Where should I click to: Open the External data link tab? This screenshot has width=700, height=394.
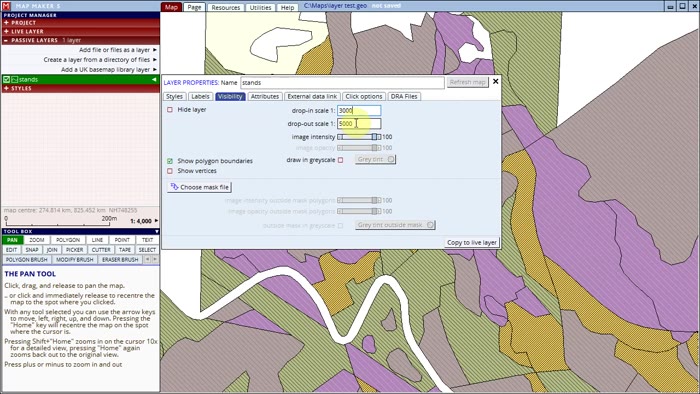[312, 96]
